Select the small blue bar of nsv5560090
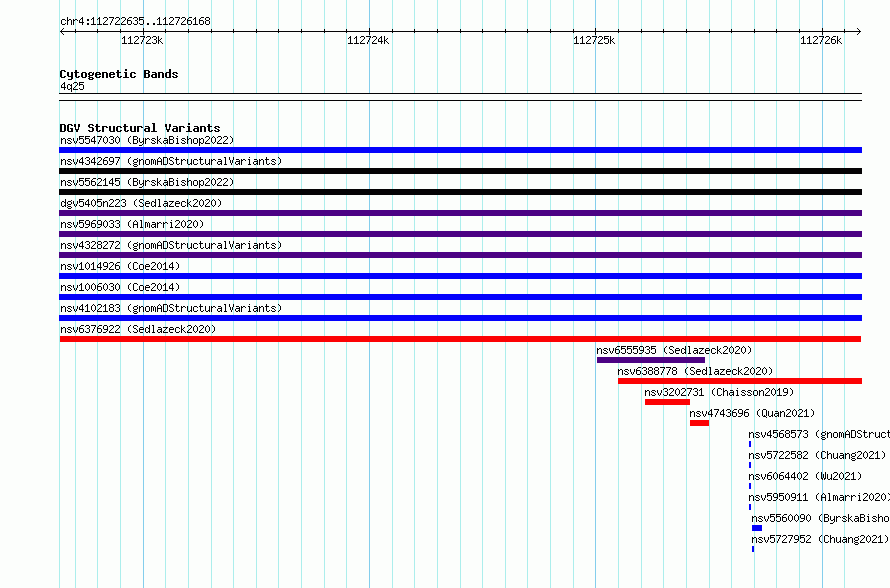 [x=757, y=528]
